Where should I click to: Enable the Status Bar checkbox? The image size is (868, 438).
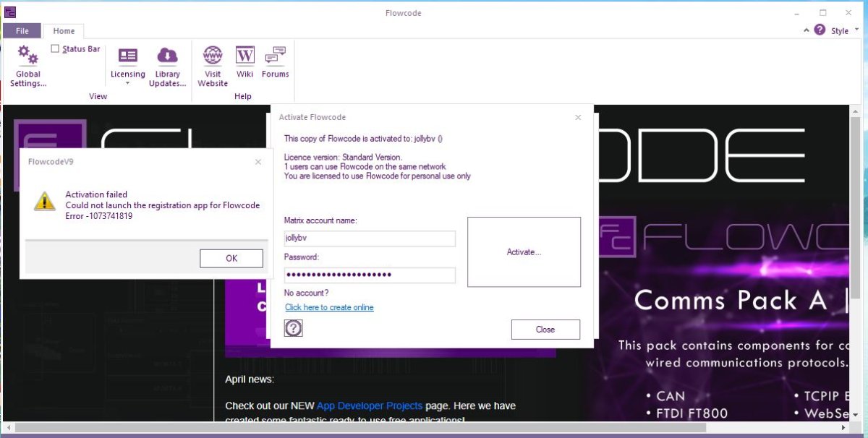(55, 48)
